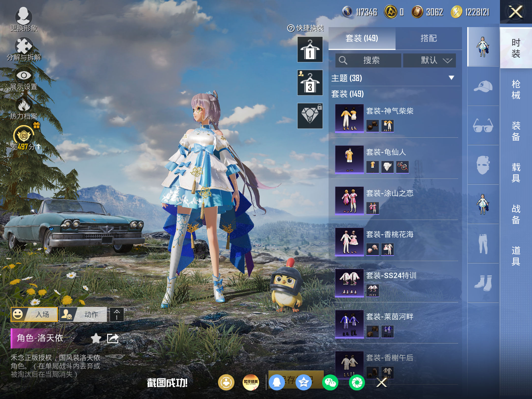
Task: Open the locked diamond outfit slot
Action: 310,116
